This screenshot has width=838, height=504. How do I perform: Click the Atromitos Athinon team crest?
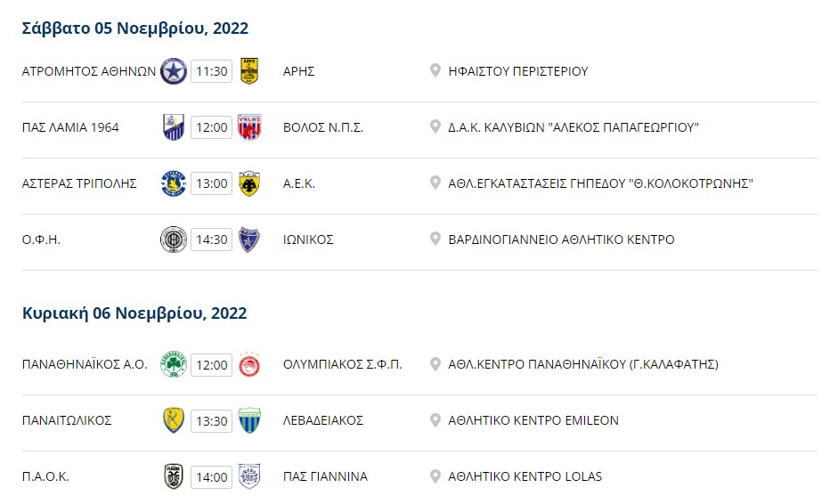coord(174,71)
